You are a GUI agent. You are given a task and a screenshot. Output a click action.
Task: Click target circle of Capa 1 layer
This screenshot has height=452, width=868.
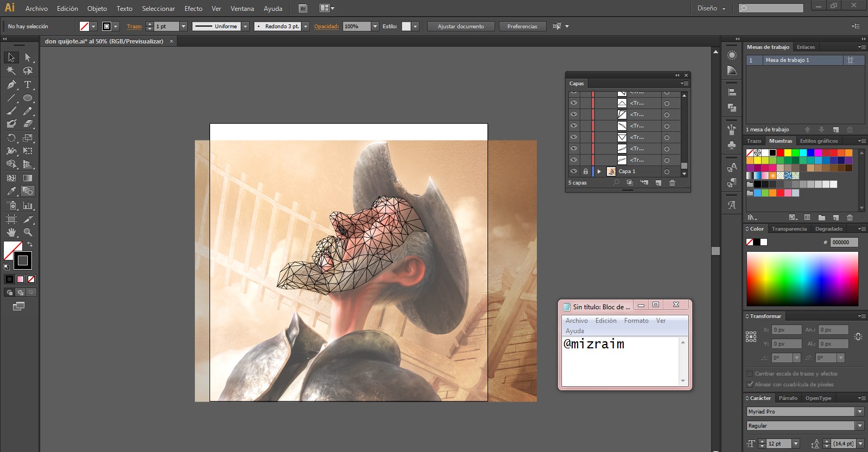click(x=667, y=171)
